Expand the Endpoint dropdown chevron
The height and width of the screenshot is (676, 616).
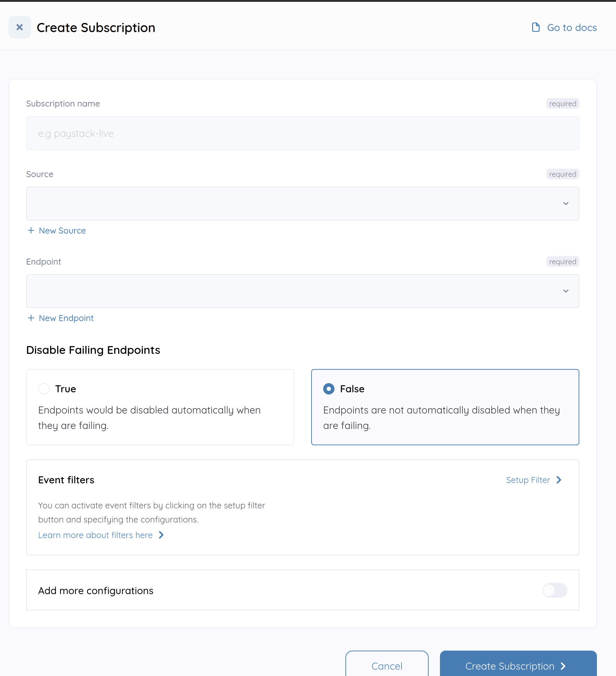pos(566,291)
